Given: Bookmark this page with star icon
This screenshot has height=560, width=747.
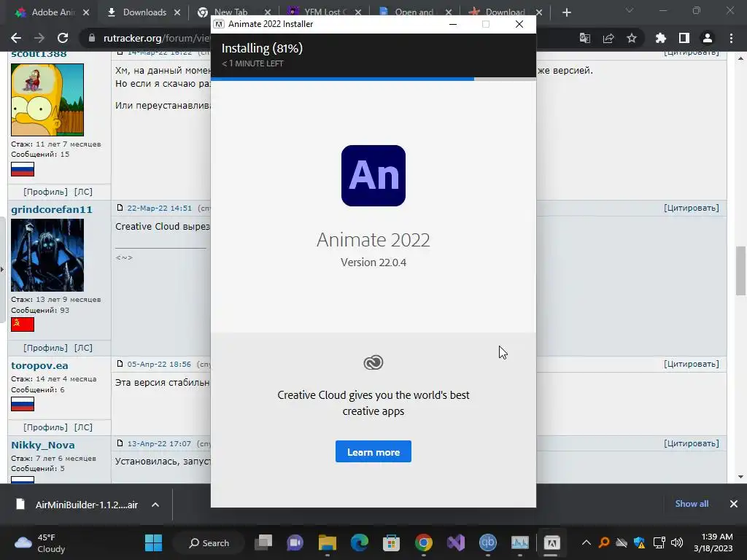Looking at the screenshot, I should (632, 38).
